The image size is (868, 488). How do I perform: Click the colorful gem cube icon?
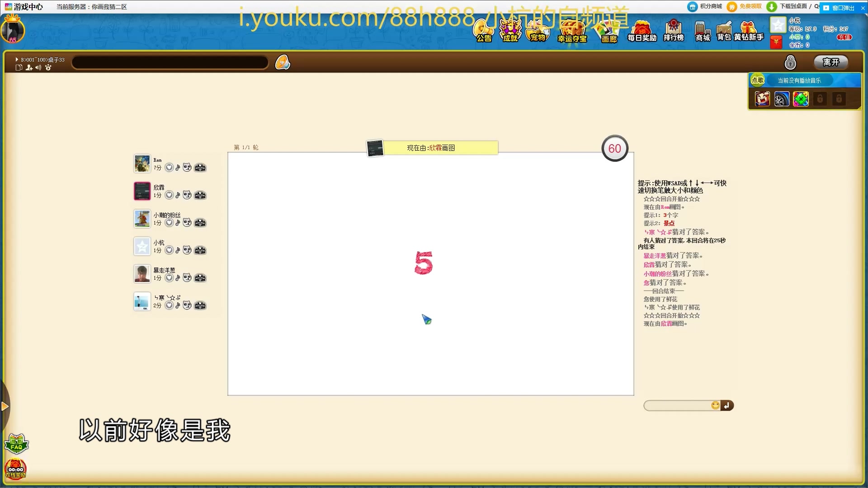pos(801,99)
